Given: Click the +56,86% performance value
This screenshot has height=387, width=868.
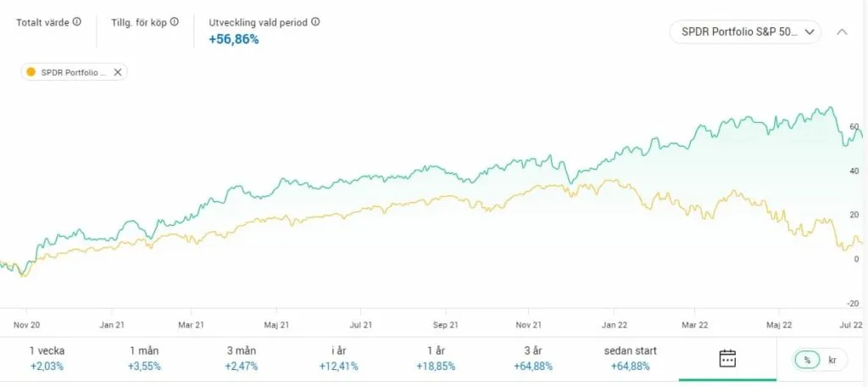Looking at the screenshot, I should click(x=234, y=39).
